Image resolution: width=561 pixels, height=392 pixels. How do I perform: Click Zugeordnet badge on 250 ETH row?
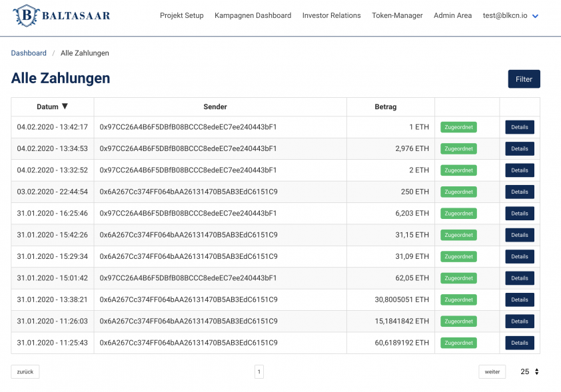point(458,192)
